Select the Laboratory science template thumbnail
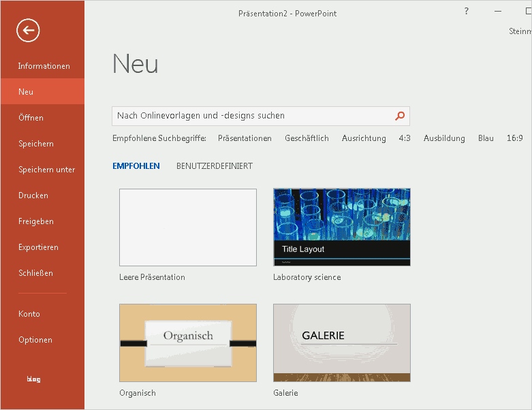Screen dimensions: 532x410 (342, 227)
